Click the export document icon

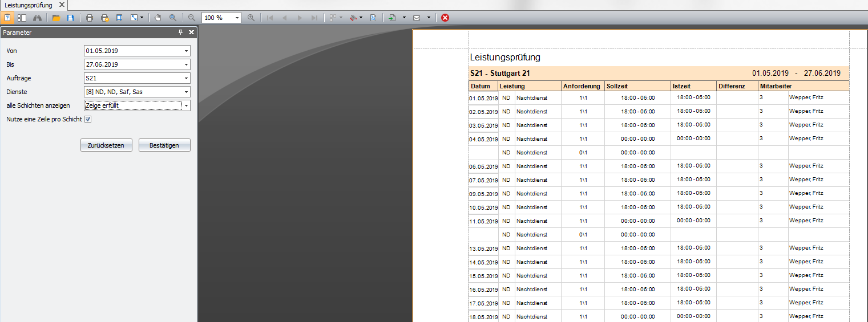click(393, 18)
